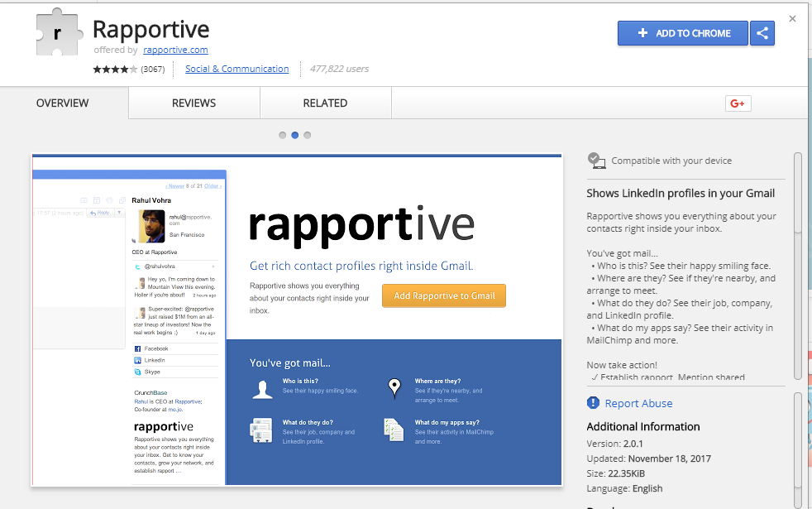Click the star rating icons

[x=115, y=69]
